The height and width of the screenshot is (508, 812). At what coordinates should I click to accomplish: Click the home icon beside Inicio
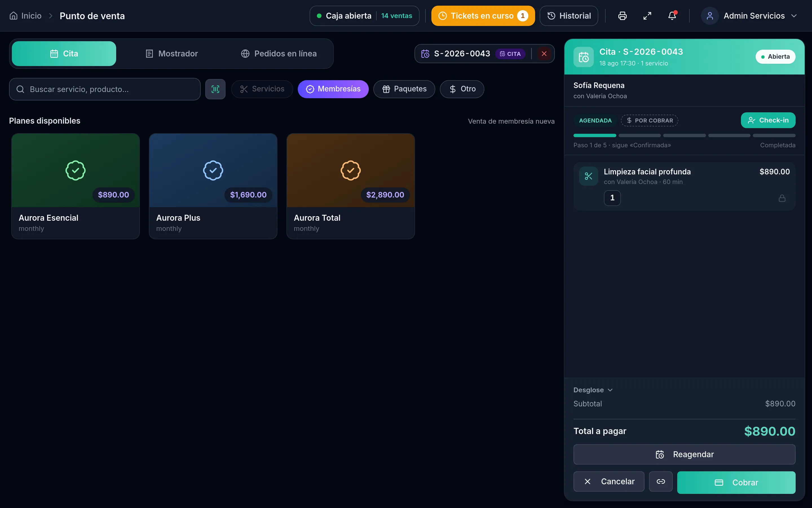point(14,16)
